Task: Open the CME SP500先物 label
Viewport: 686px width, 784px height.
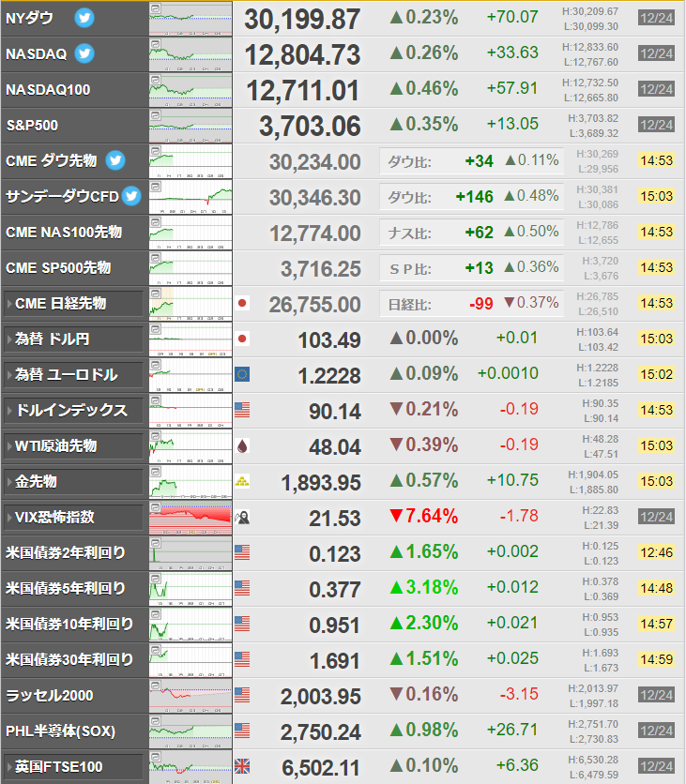Action: (x=58, y=267)
